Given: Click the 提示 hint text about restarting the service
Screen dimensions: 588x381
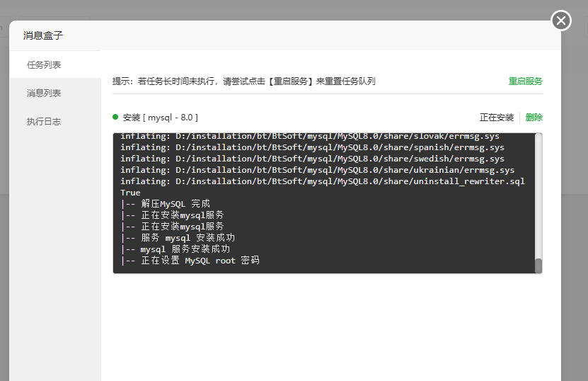Looking at the screenshot, I should coord(243,81).
